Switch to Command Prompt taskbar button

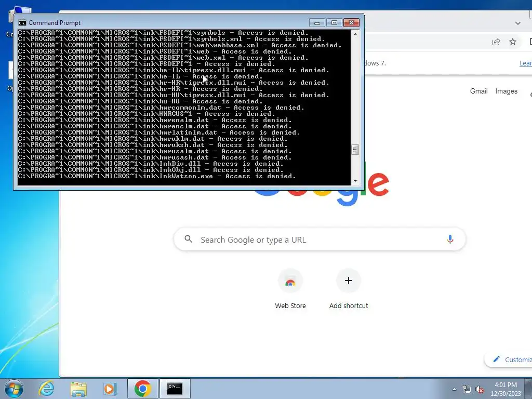coord(175,389)
